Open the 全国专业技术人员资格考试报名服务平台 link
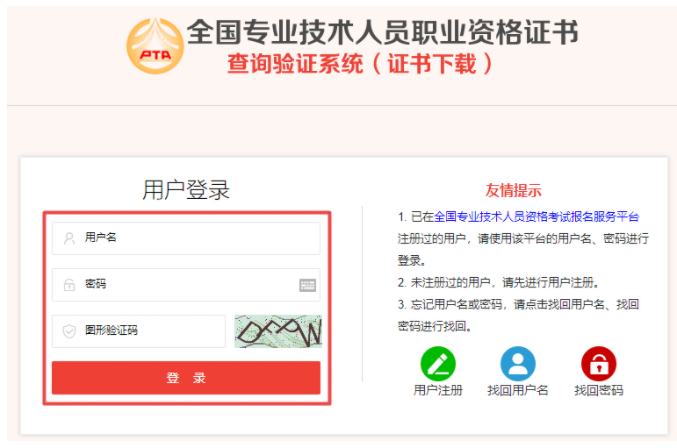Viewport: 677px width, 448px height. (x=536, y=217)
